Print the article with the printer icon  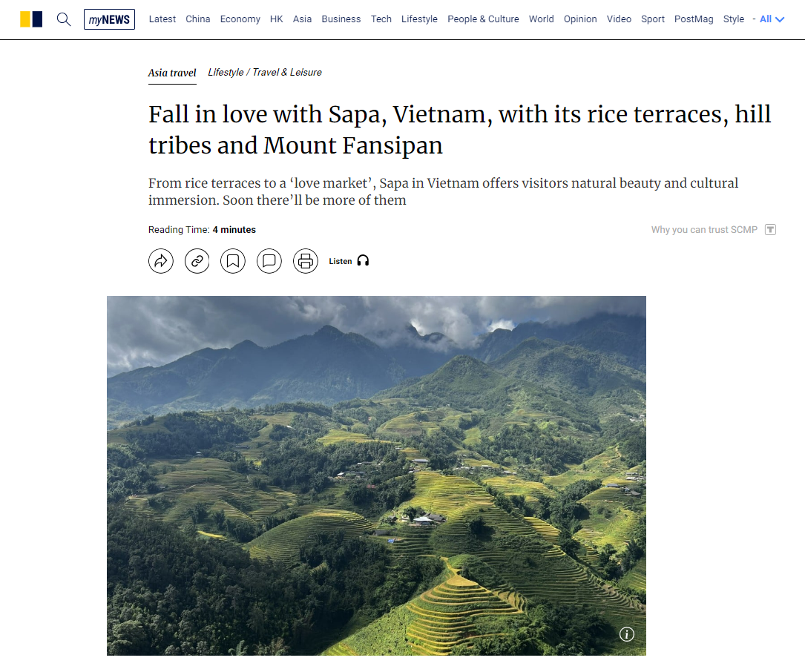(x=306, y=261)
